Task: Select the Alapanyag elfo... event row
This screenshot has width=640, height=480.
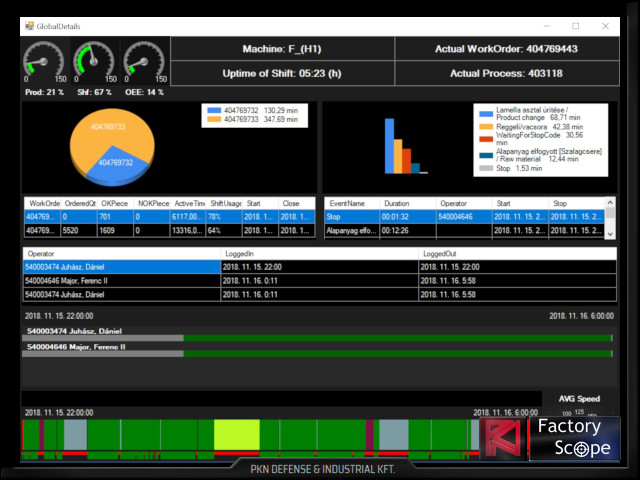Action: 464,231
